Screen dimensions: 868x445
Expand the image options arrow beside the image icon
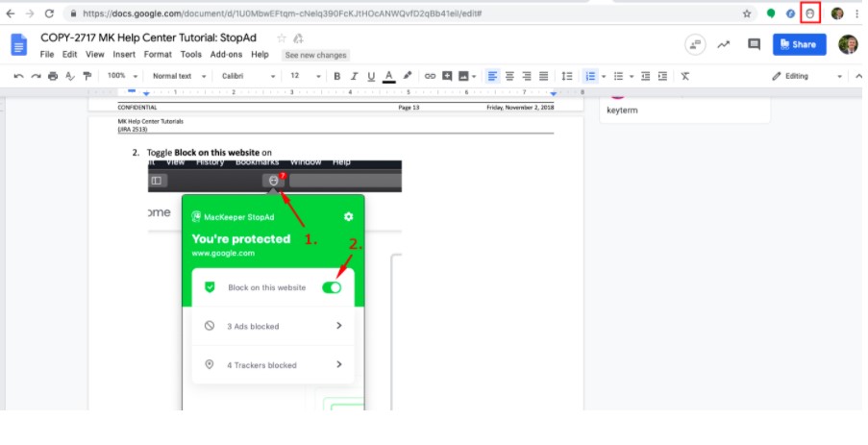pyautogui.click(x=474, y=77)
